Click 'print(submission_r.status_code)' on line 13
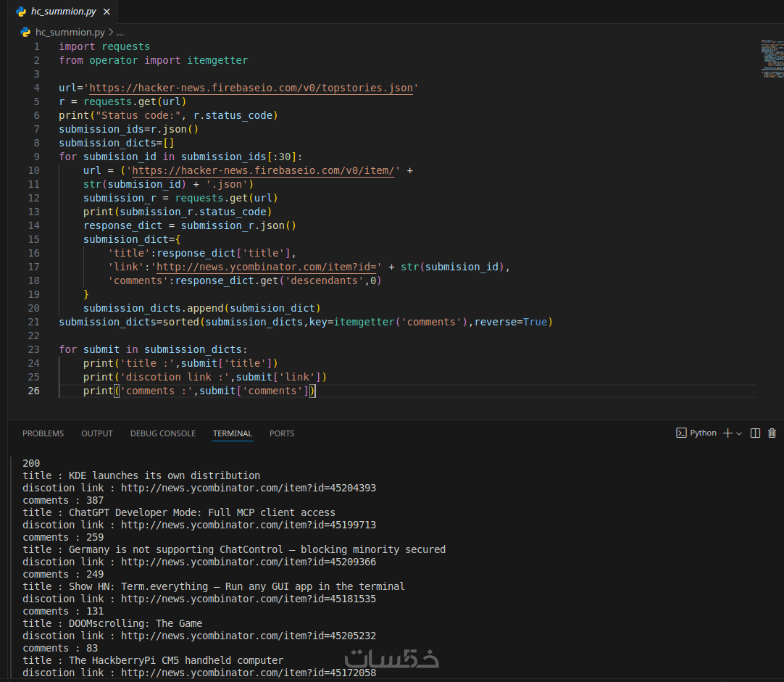The width and height of the screenshot is (784, 682). pyautogui.click(x=178, y=212)
